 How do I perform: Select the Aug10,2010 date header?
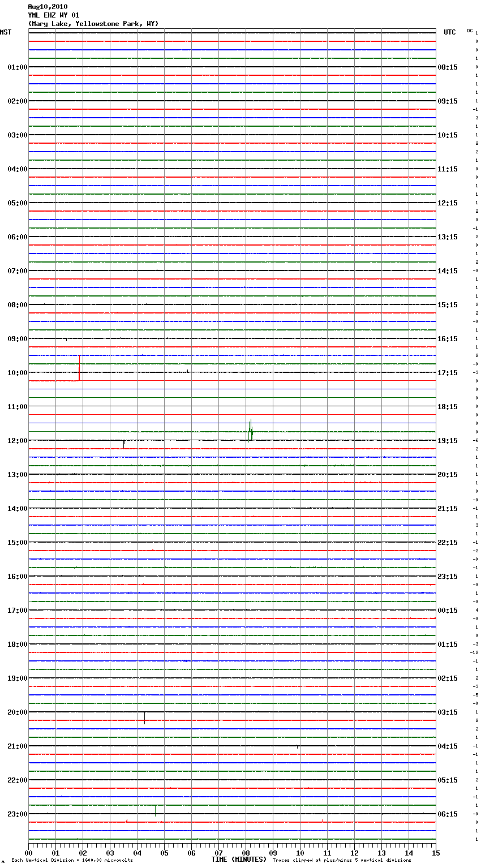[x=48, y=7]
